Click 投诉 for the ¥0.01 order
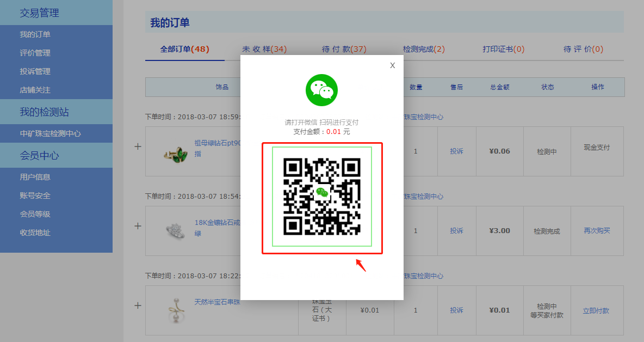This screenshot has width=644, height=342. tap(456, 310)
